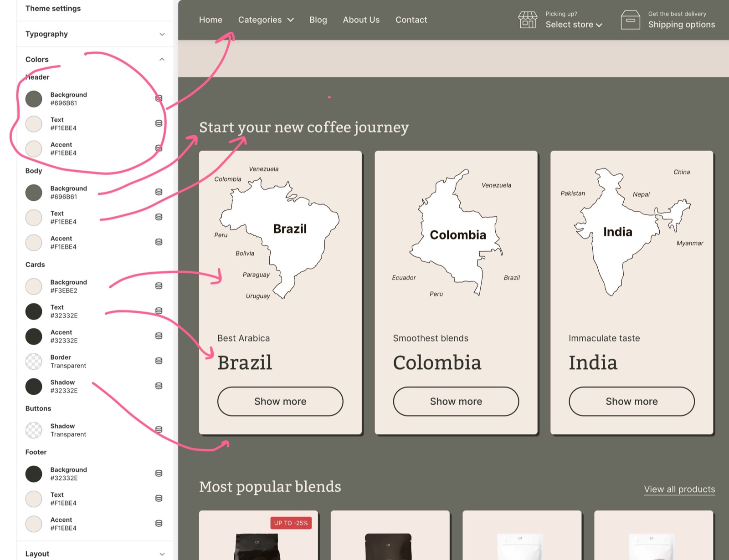729x560 pixels.
Task: Open the Select store dropdown
Action: click(574, 25)
